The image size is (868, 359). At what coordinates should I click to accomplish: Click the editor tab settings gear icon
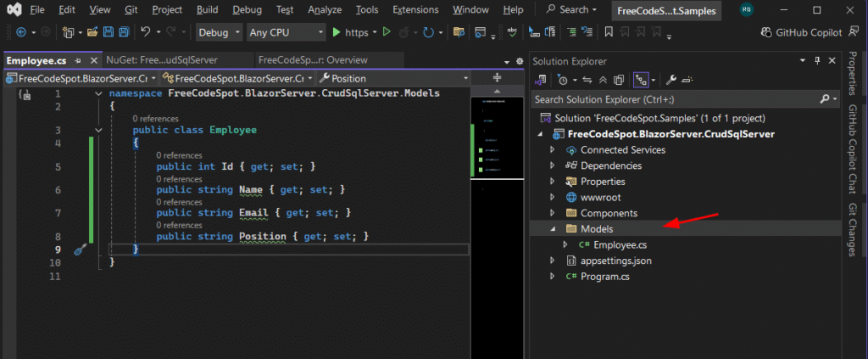pos(520,61)
